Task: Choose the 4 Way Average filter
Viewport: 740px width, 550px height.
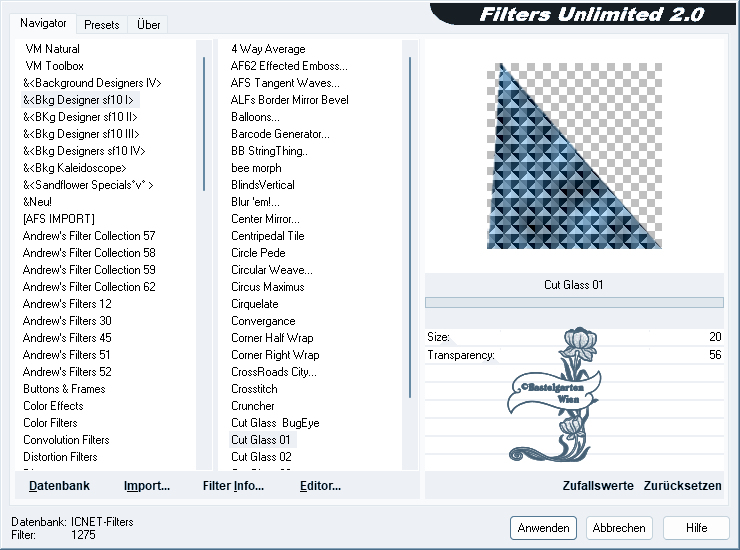Action: coord(268,49)
